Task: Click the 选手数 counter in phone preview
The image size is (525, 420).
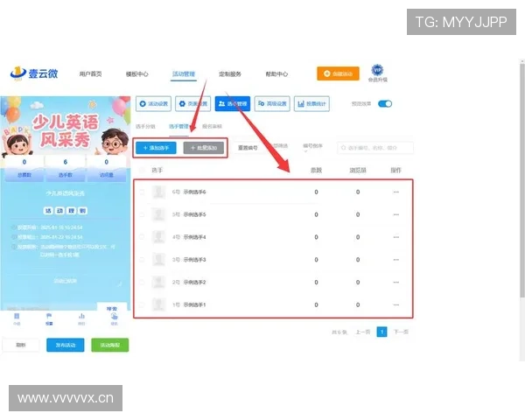Action: (x=66, y=169)
